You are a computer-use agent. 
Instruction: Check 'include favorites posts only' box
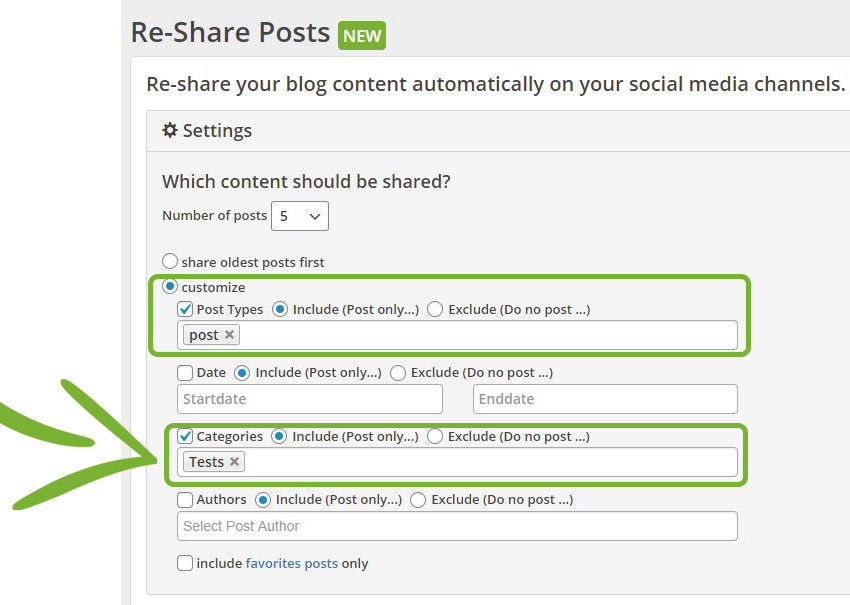[x=185, y=563]
